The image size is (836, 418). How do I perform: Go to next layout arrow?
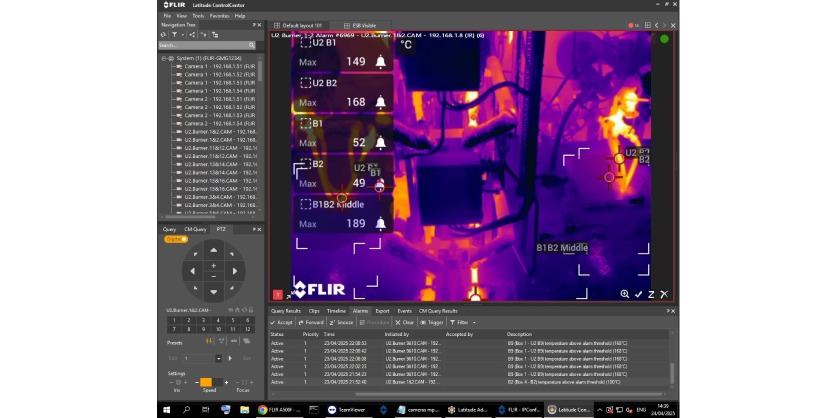[x=664, y=26]
